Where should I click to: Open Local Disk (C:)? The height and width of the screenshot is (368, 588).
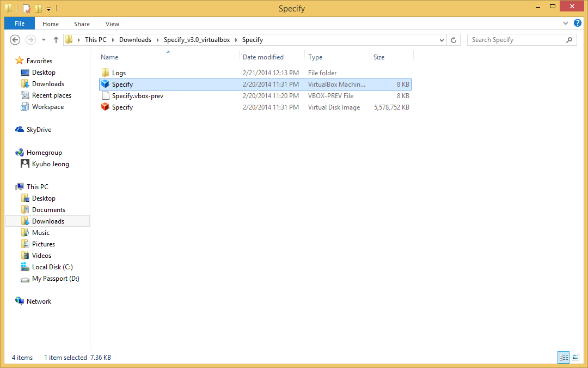(52, 267)
